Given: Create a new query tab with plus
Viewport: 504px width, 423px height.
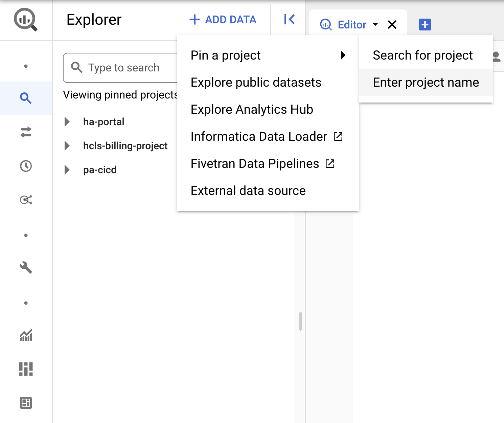Looking at the screenshot, I should [425, 25].
